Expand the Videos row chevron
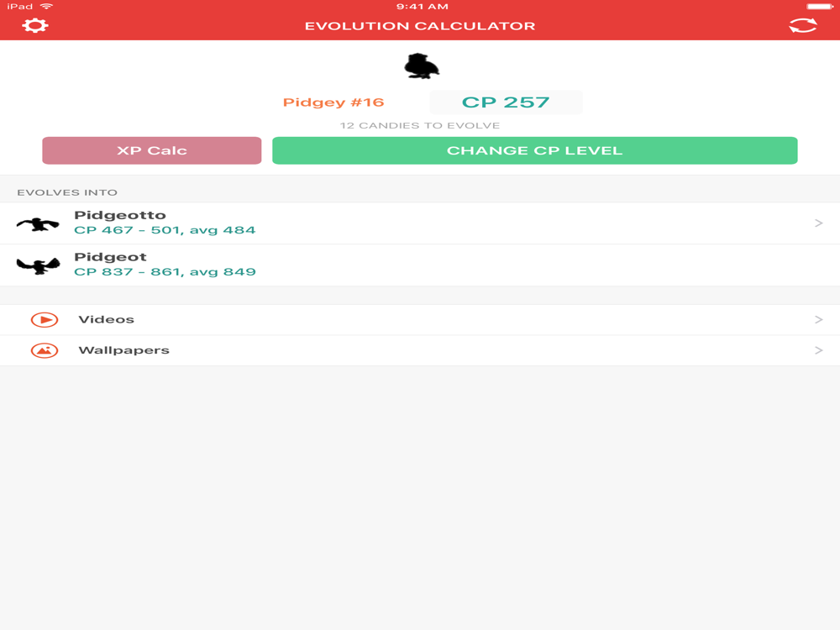Viewport: 840px width, 630px height. pos(818,320)
